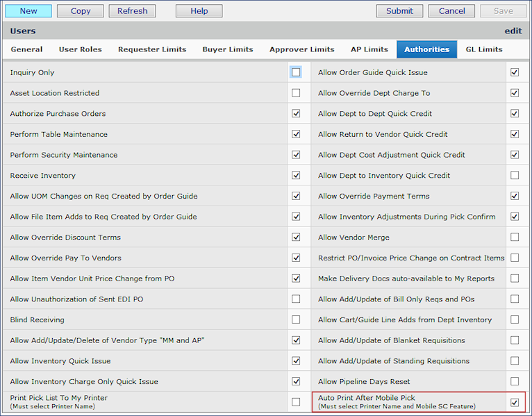Uncheck Allow Order Guide Quick Issue
Screen dimensions: 532x416
point(515,72)
